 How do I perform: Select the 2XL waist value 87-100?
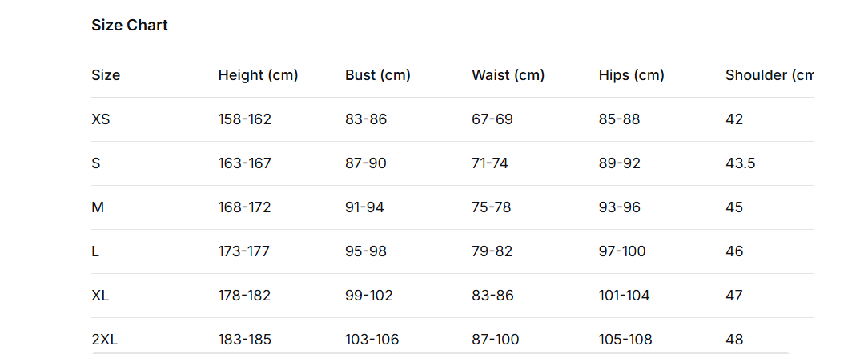[x=495, y=340]
